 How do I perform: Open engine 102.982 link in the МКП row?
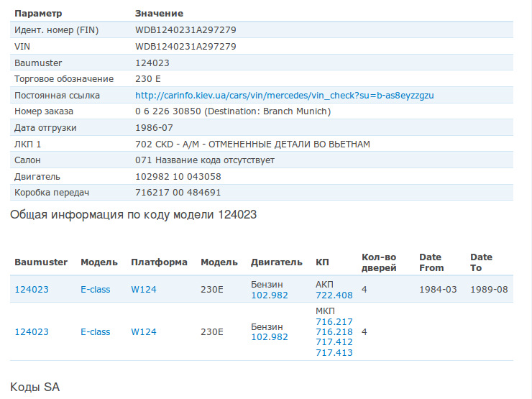tap(270, 337)
